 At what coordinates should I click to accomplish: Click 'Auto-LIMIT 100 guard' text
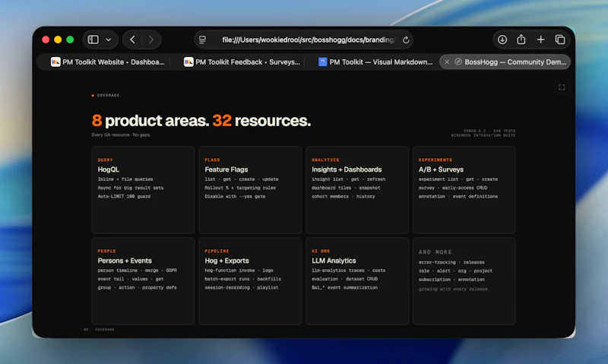tap(124, 196)
